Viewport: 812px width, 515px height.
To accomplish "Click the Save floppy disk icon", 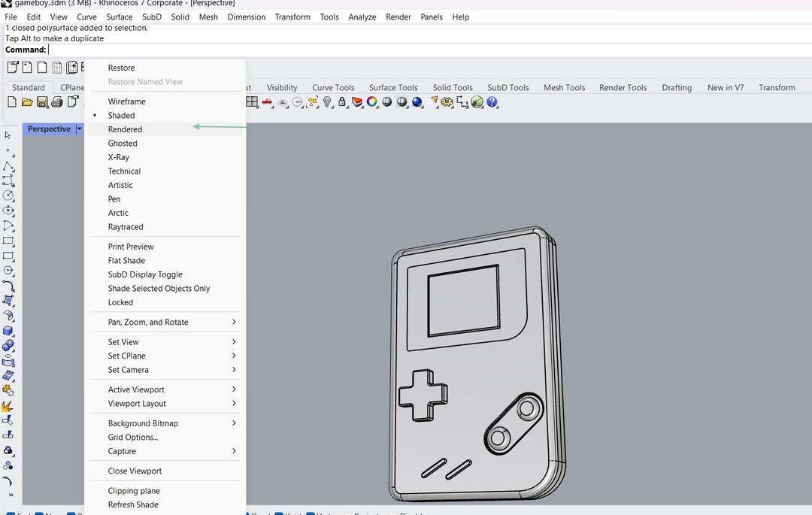I will (x=42, y=102).
